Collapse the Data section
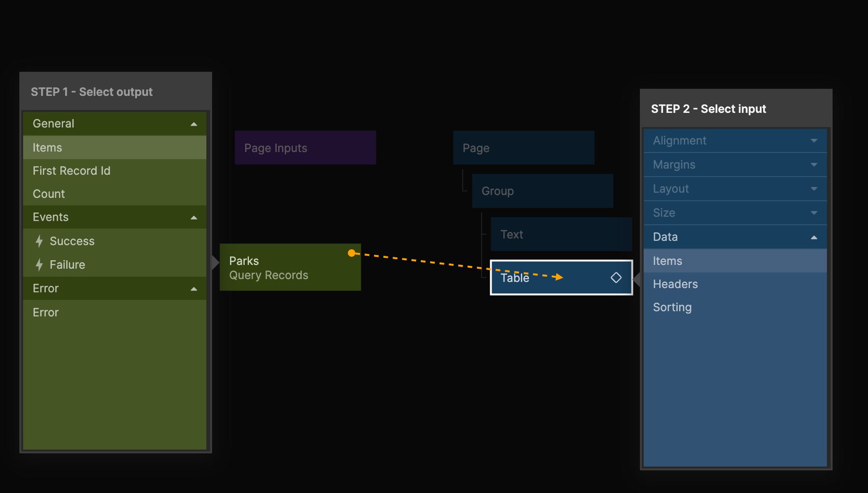 [x=814, y=238]
